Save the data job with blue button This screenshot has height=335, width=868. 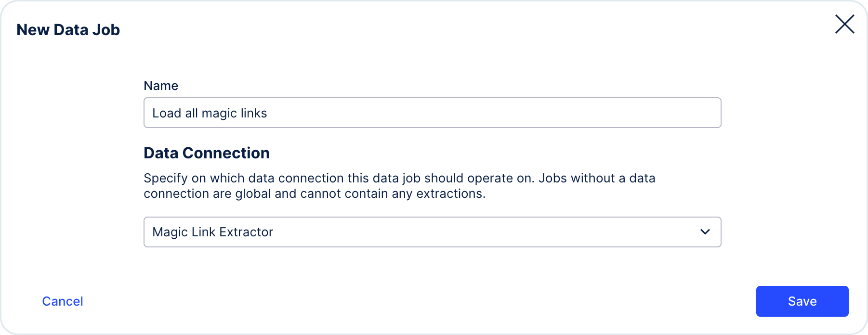click(802, 301)
